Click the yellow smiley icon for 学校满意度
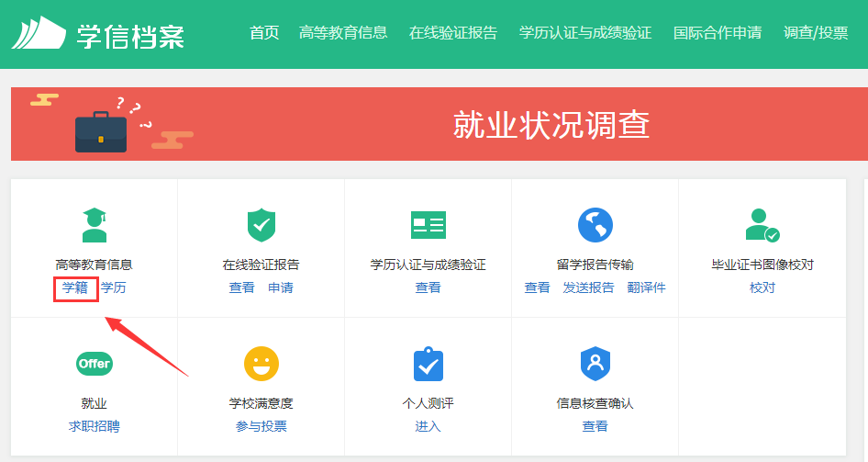Screen dimensions: 868x462 pos(261,364)
